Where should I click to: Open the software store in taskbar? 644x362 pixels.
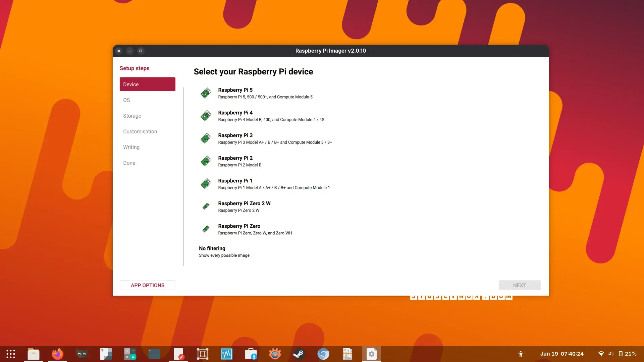tap(251, 354)
